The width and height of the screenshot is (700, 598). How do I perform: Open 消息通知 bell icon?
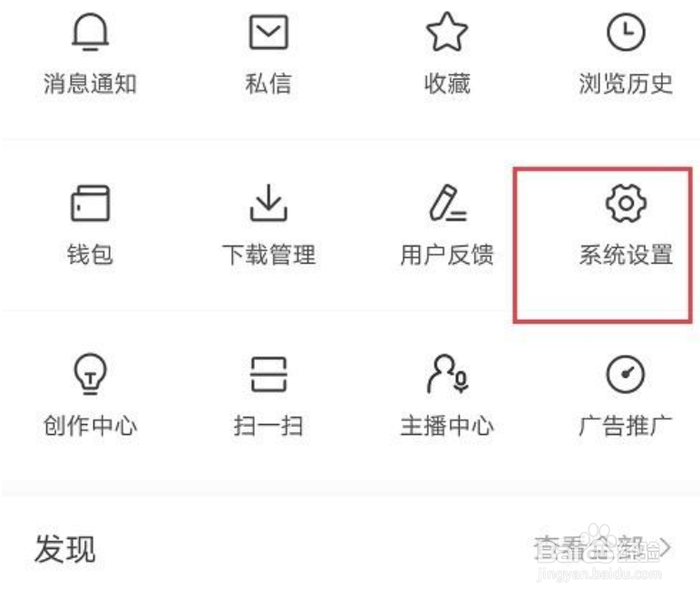click(90, 32)
